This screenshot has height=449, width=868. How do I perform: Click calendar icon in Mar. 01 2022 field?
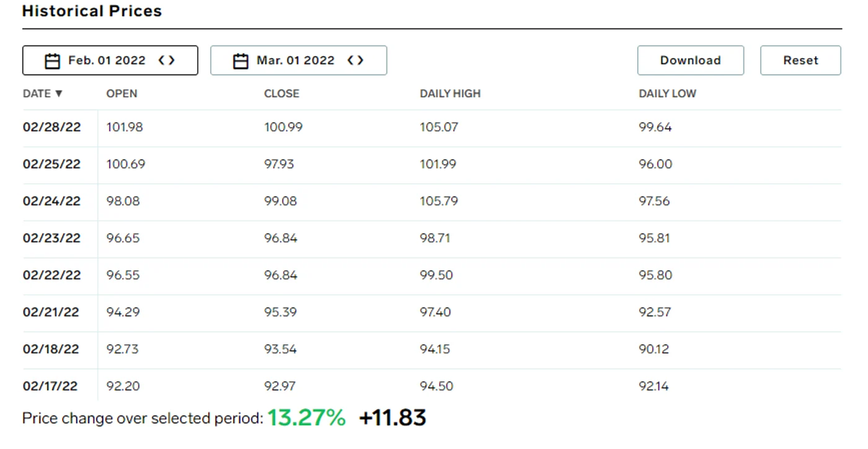(241, 61)
